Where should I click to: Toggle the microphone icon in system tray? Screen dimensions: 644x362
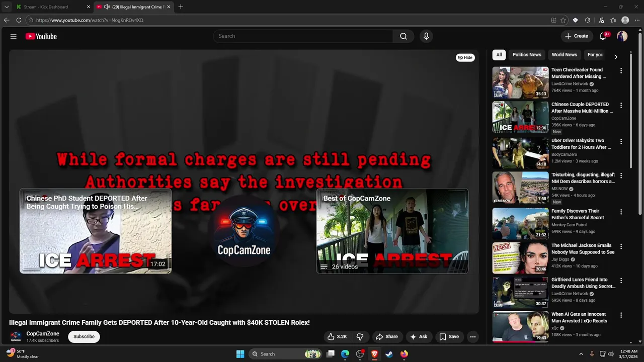click(592, 354)
